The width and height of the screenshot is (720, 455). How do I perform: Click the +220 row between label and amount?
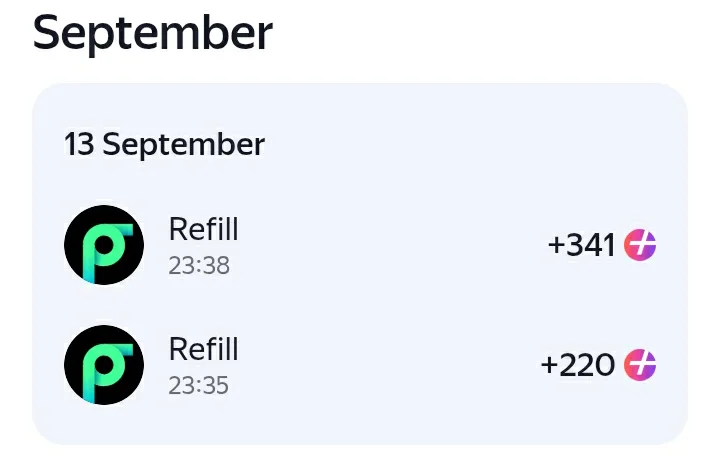pyautogui.click(x=390, y=365)
